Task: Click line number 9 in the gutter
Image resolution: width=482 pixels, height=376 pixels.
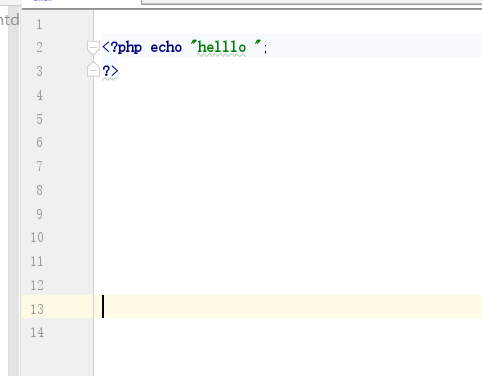Action: (x=39, y=214)
